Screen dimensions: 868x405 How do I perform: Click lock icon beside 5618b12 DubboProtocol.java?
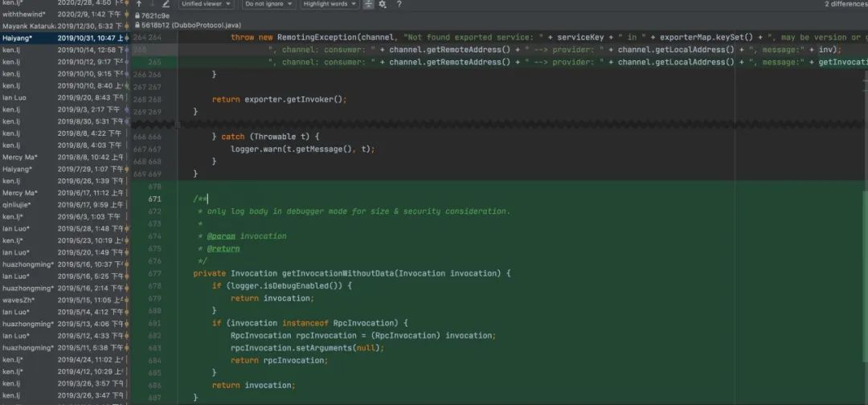(137, 25)
